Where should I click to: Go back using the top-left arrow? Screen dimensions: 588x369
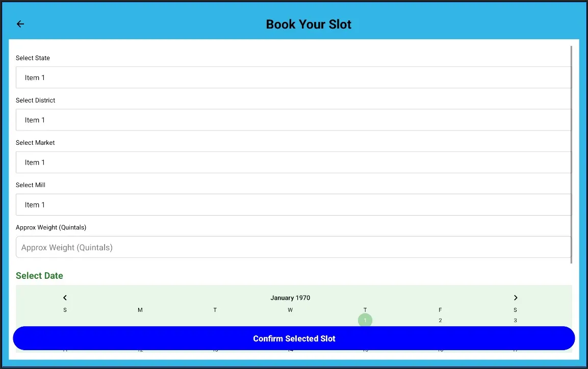(x=20, y=24)
